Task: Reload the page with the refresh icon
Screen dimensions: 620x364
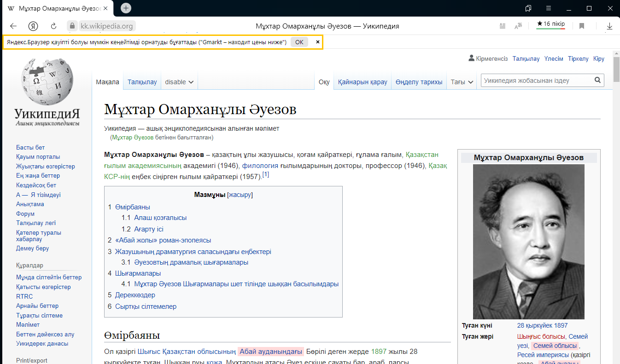Action: point(53,26)
